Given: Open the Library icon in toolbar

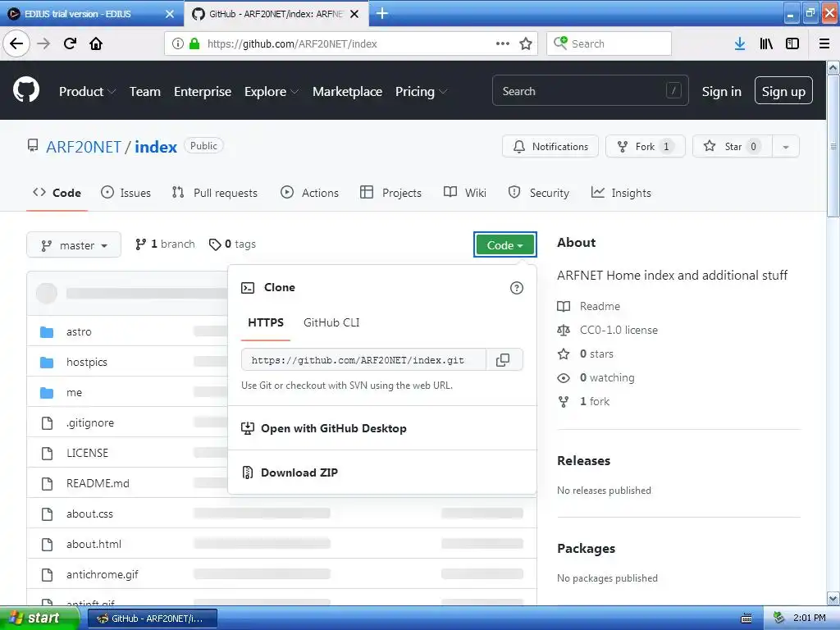Looking at the screenshot, I should 766,44.
